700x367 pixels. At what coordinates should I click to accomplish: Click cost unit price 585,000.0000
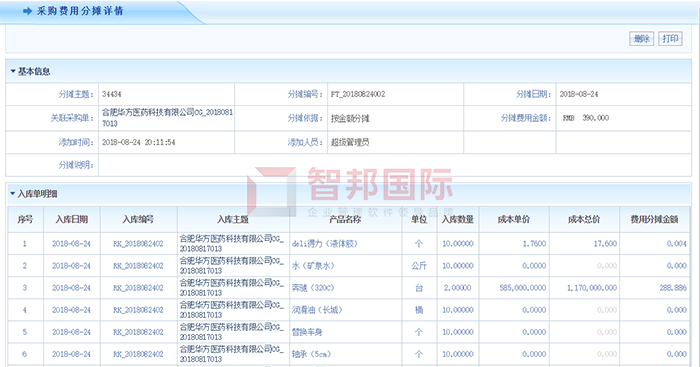pyautogui.click(x=523, y=288)
